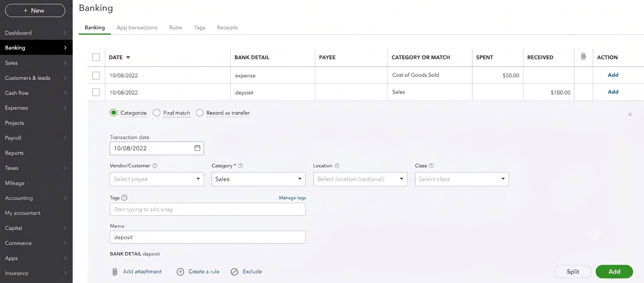The image size is (644, 283).
Task: Open the Category dropdown showing Sales
Action: point(258,179)
